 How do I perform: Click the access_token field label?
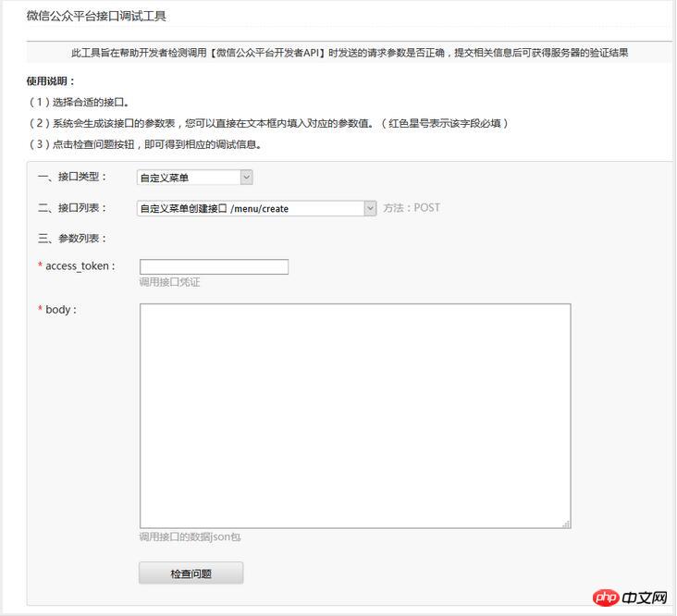pos(77,265)
